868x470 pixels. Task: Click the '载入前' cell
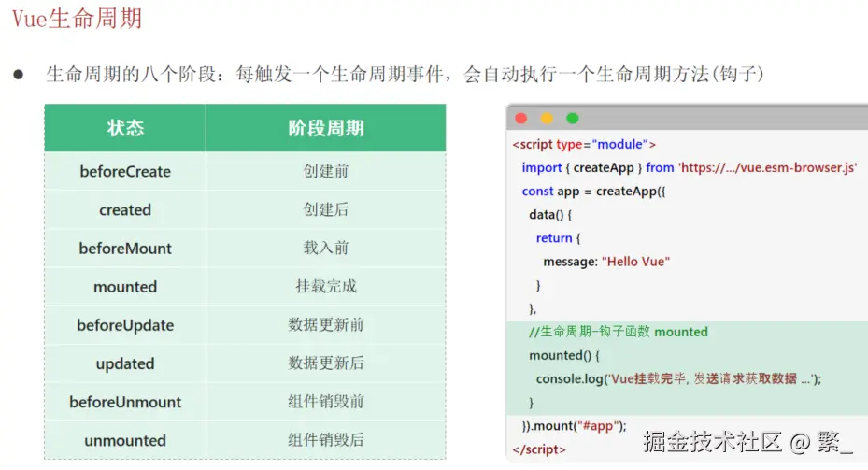325,248
